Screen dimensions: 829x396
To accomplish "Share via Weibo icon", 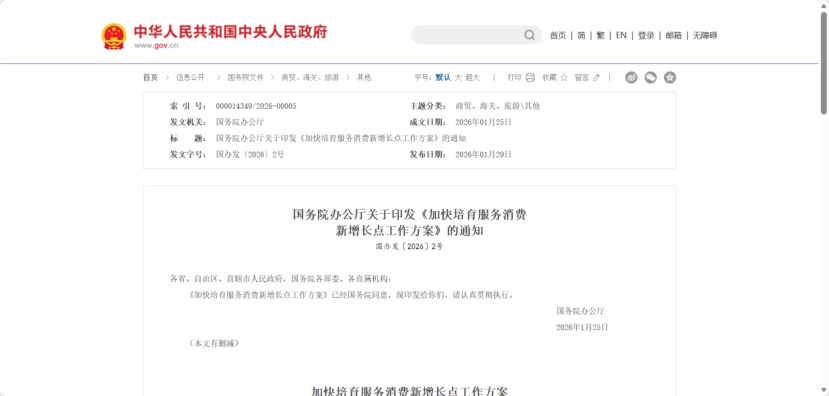I will pos(631,78).
